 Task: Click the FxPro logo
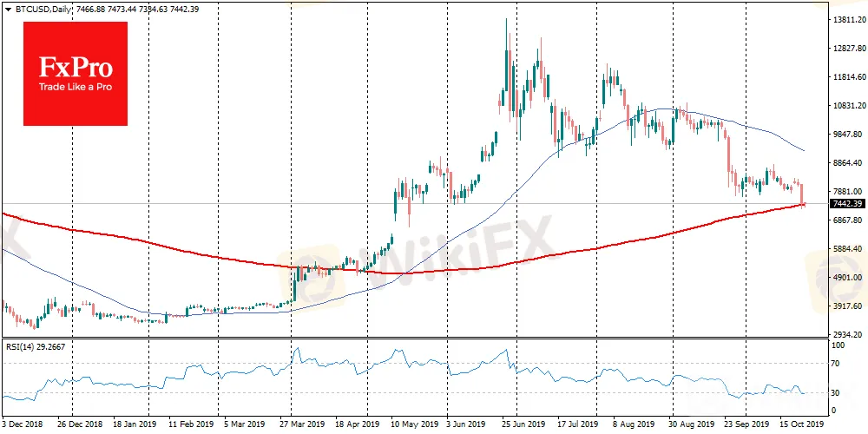point(75,73)
